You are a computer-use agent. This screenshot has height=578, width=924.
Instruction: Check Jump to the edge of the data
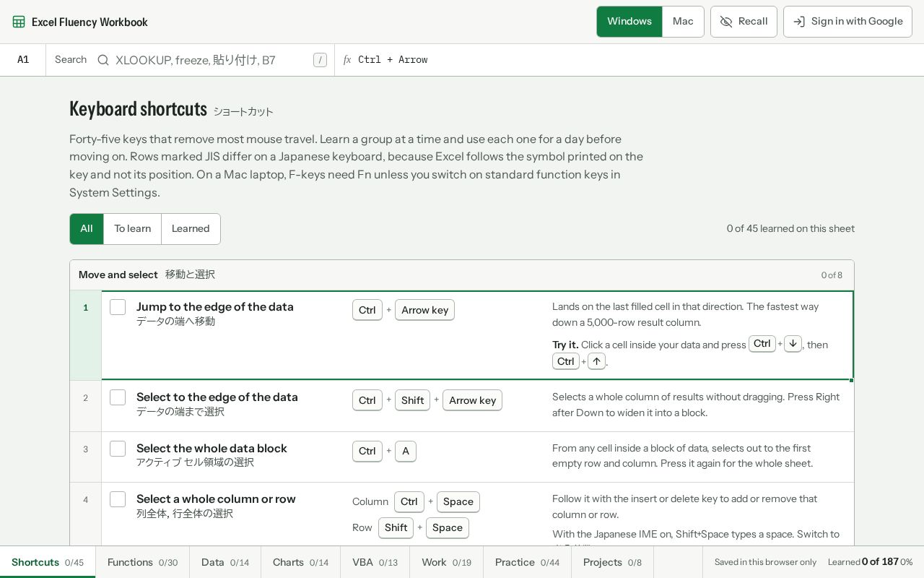pyautogui.click(x=118, y=307)
